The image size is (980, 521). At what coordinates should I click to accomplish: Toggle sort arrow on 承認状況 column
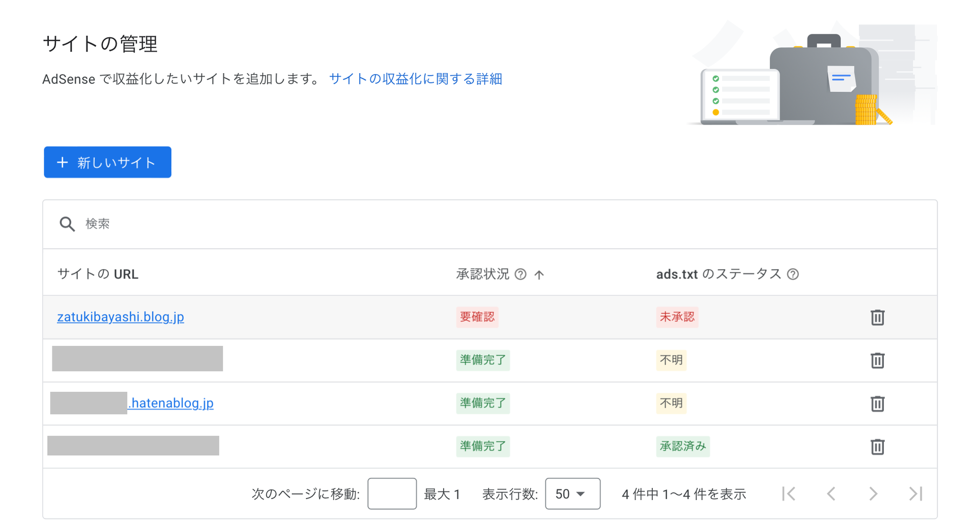539,275
